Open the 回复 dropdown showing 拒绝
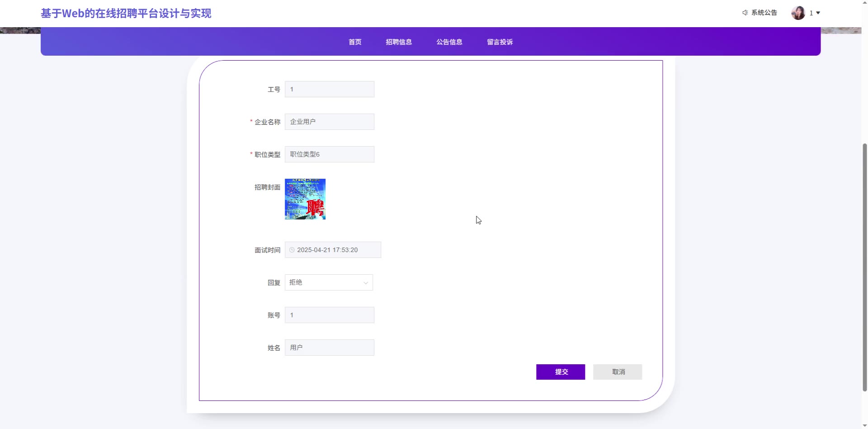868x429 pixels. click(x=329, y=282)
